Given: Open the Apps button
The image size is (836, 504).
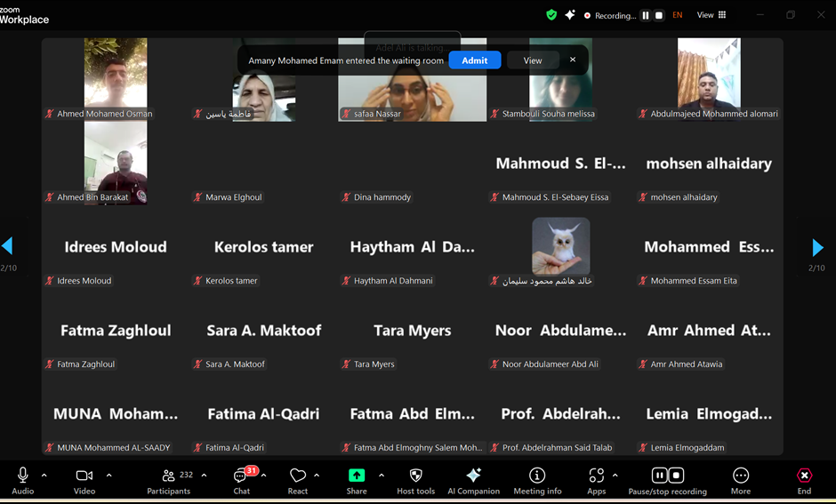Looking at the screenshot, I should pos(596,481).
